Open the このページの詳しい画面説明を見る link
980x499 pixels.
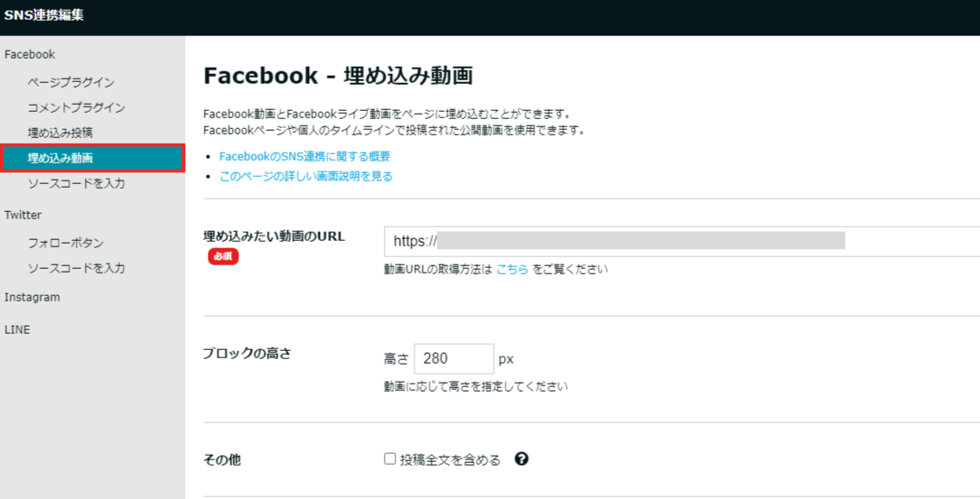coord(305,176)
